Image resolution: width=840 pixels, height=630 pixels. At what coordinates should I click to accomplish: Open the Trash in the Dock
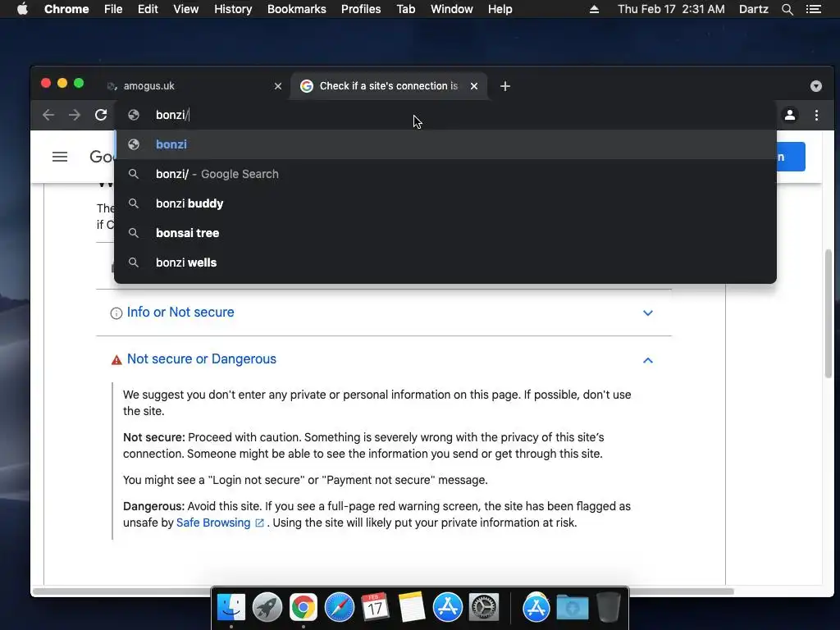coord(608,607)
